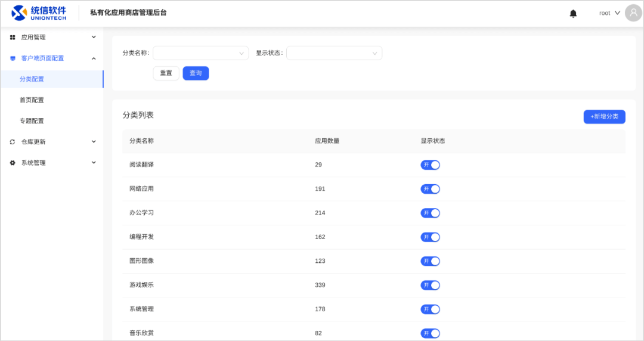Click the +新增分类 button

[604, 117]
